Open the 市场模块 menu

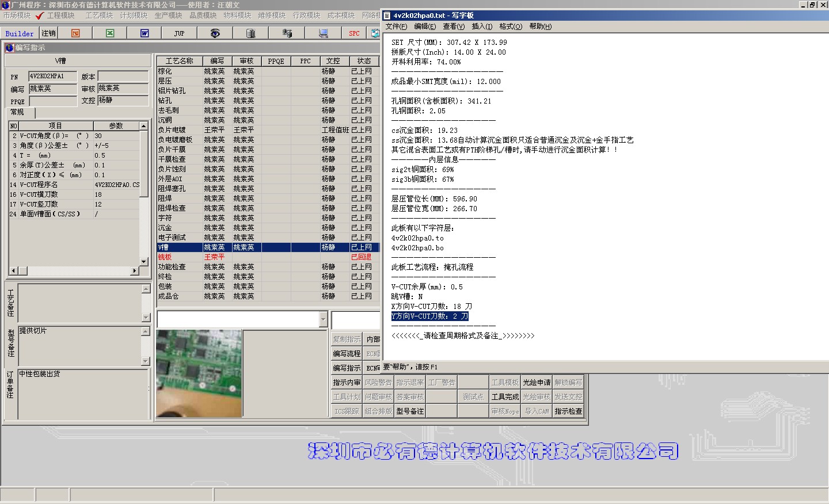(17, 16)
